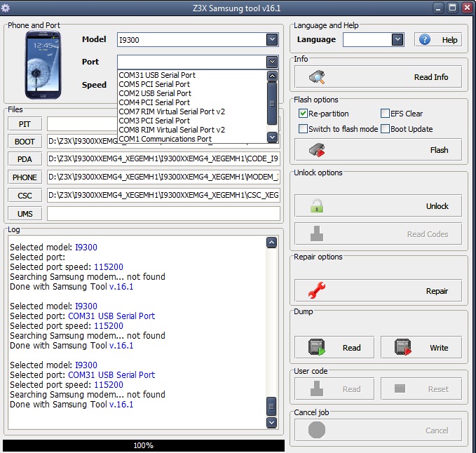Screen dimensions: 476x453
Task: Click the Read Codes label
Action: [x=428, y=234]
